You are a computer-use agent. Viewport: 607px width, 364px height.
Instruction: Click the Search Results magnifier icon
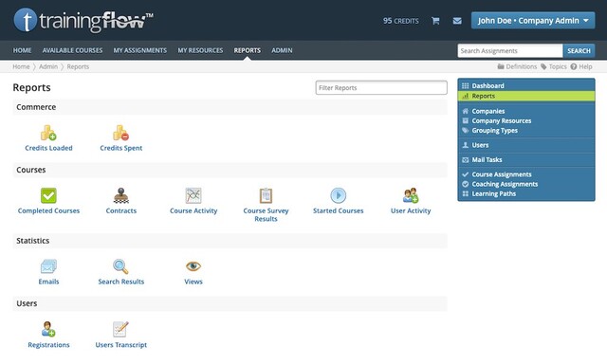(x=120, y=266)
